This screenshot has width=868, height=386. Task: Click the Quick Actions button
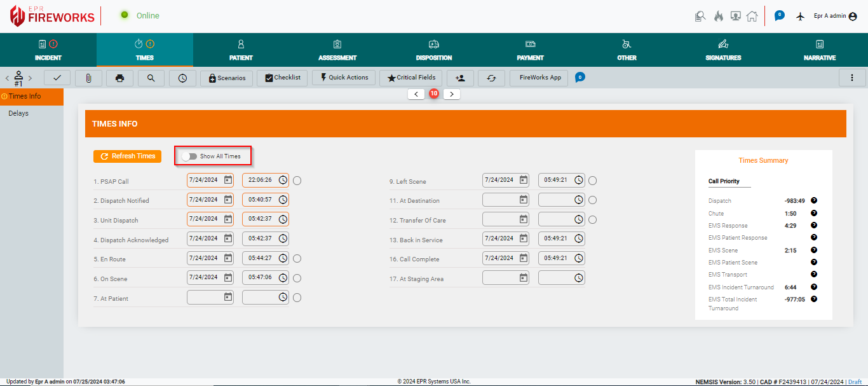click(x=344, y=78)
